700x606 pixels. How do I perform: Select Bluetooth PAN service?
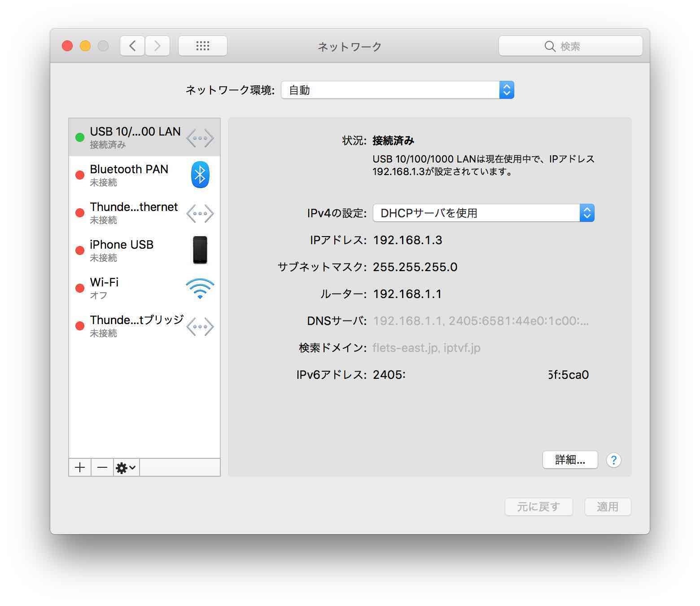[x=144, y=175]
